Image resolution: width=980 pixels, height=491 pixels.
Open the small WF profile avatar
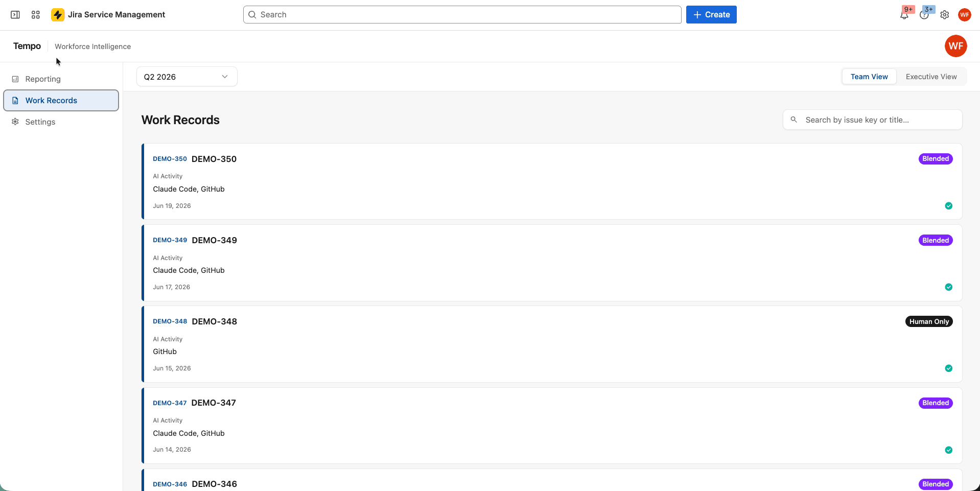965,15
